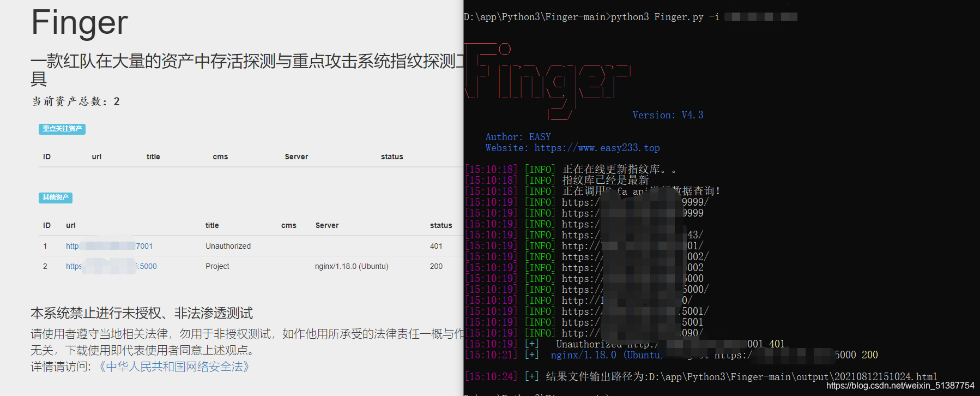Click the 本系统禁止进行未授权、非法渗透测试 heading
This screenshot has width=980, height=396.
(142, 313)
